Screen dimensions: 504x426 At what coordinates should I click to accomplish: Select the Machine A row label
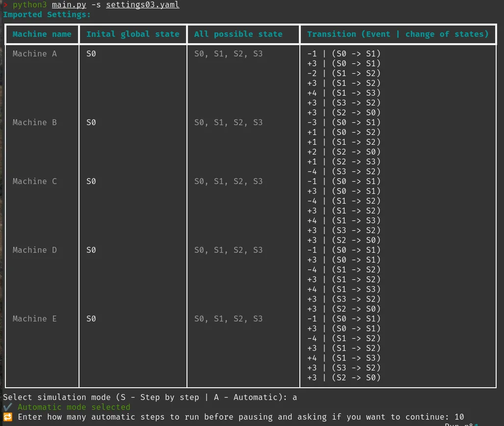click(34, 53)
